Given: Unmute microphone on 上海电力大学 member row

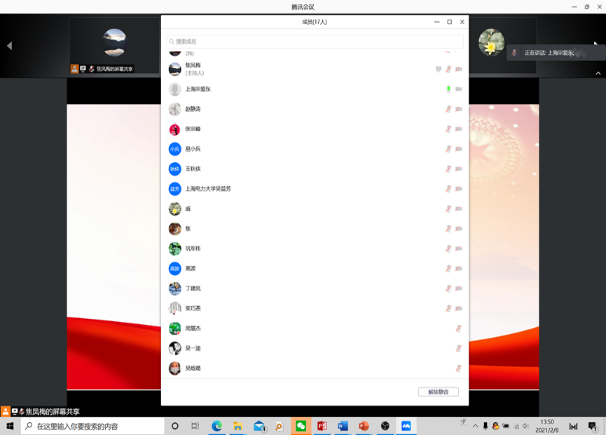Looking at the screenshot, I should click(448, 189).
